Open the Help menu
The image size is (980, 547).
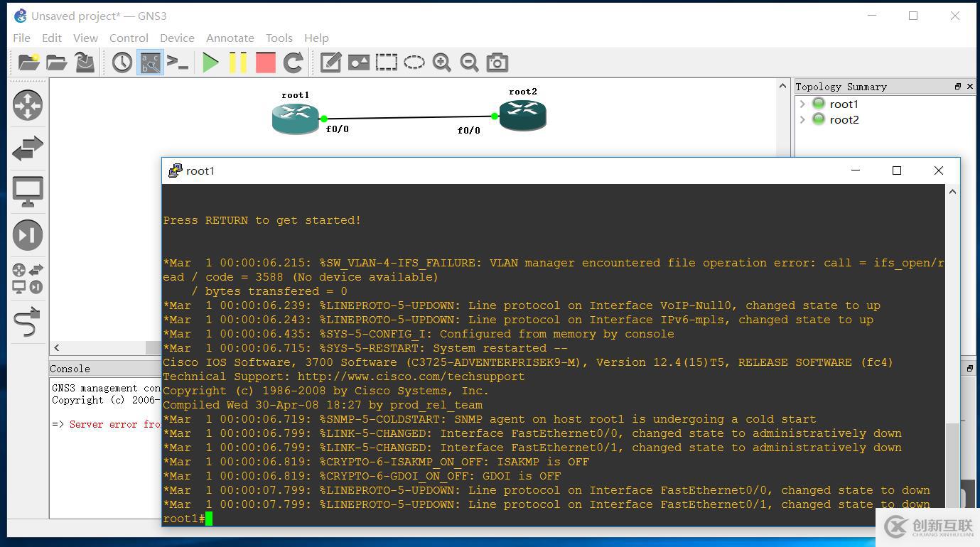(316, 38)
